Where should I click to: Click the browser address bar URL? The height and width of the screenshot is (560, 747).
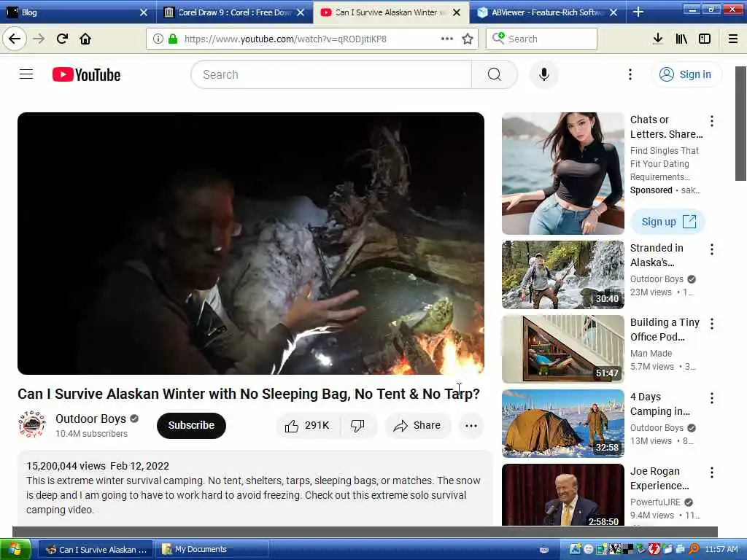click(285, 39)
